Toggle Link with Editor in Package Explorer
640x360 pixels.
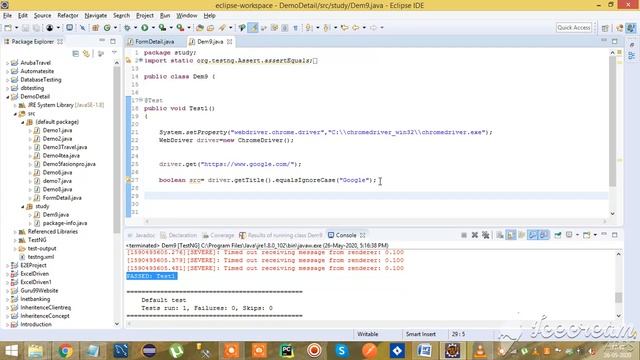point(86,53)
